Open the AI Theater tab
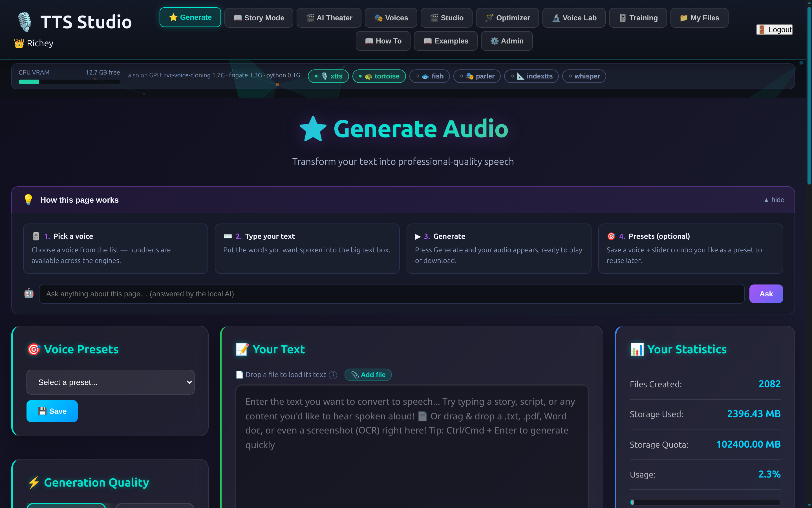This screenshot has height=508, width=812. point(329,18)
